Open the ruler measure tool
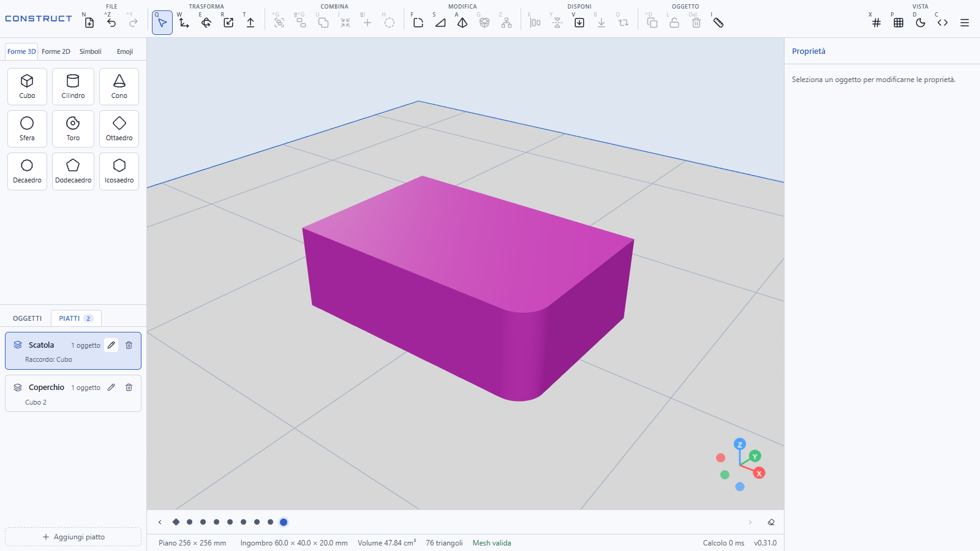 [x=718, y=23]
